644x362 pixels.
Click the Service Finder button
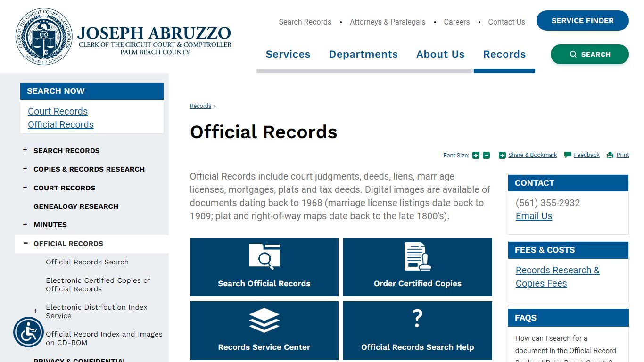pos(583,21)
